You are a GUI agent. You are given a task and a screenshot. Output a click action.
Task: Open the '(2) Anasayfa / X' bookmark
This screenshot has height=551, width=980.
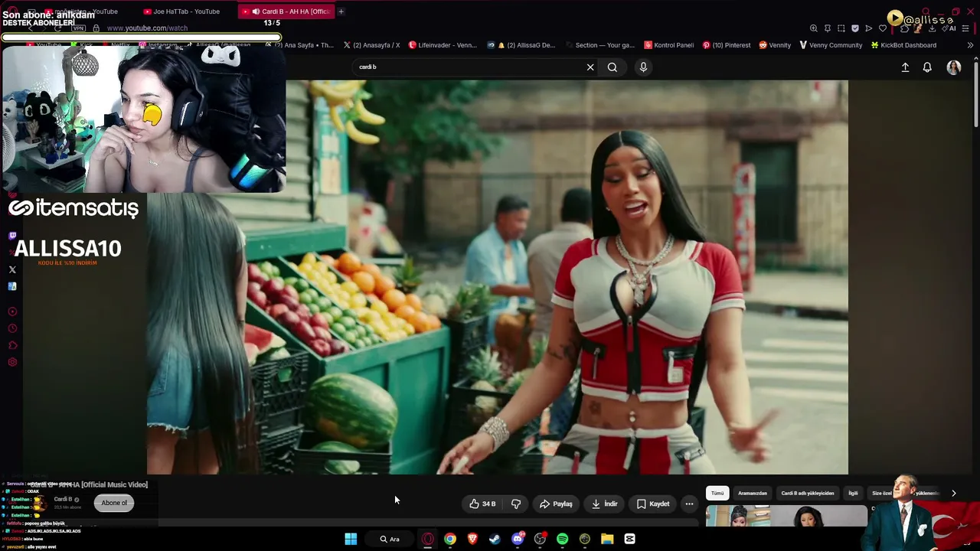(x=371, y=45)
